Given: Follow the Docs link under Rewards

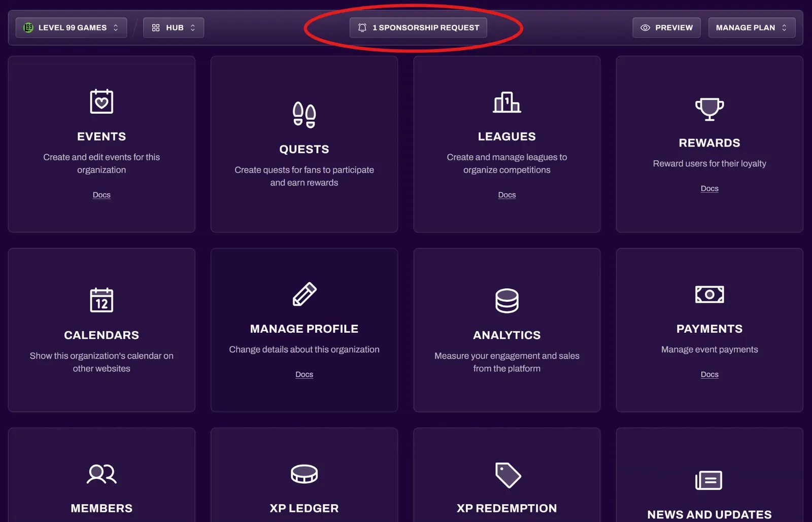Looking at the screenshot, I should click(709, 188).
